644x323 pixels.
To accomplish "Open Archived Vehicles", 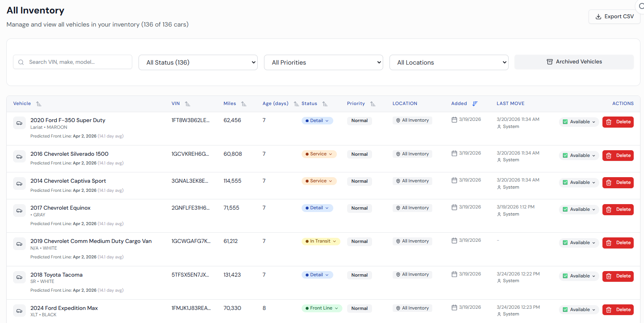I will pos(574,62).
